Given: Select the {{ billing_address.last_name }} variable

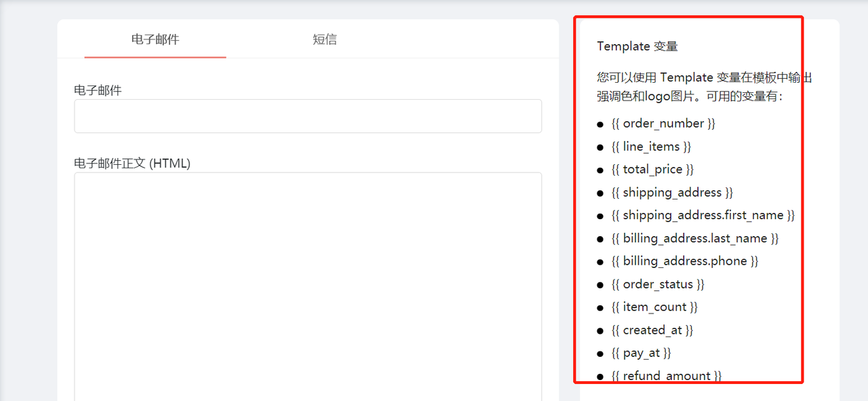Looking at the screenshot, I should 695,238.
